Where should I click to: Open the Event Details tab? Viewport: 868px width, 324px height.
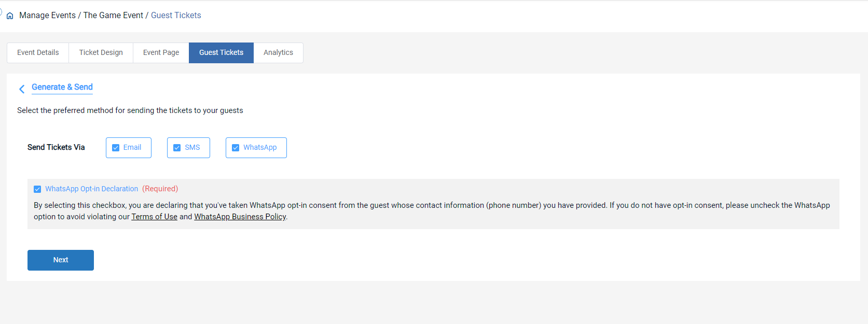tap(38, 53)
